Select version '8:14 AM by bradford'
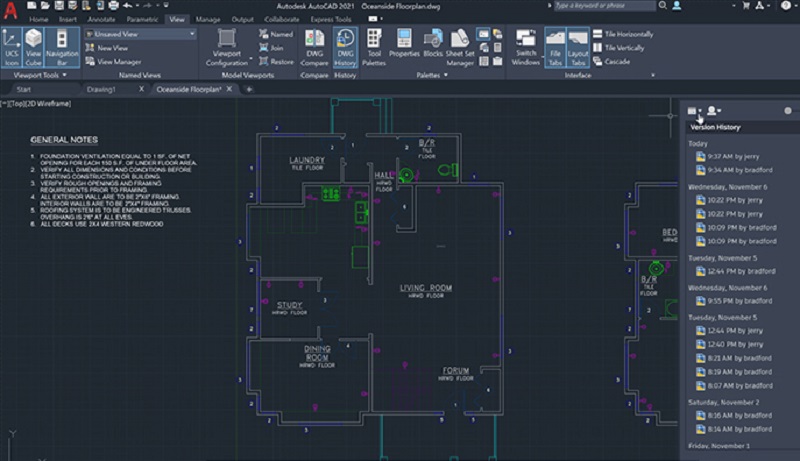The width and height of the screenshot is (800, 461). point(735,429)
